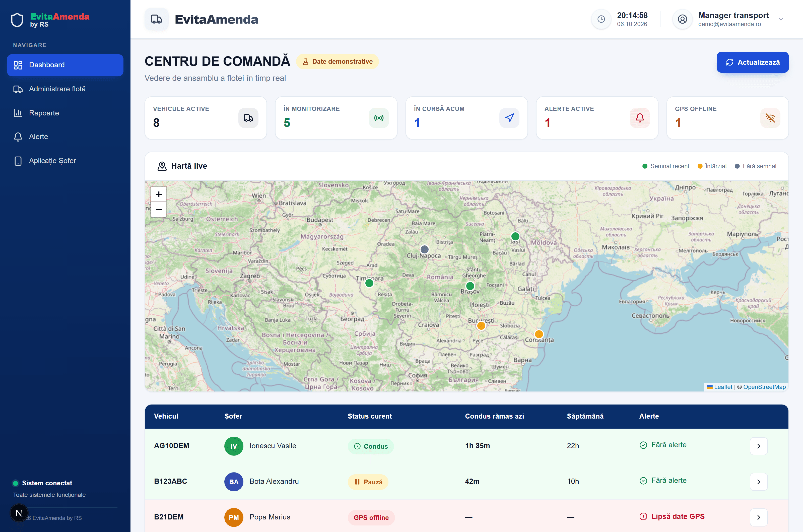Click the Status curent column header
The height and width of the screenshot is (532, 803).
(x=369, y=416)
